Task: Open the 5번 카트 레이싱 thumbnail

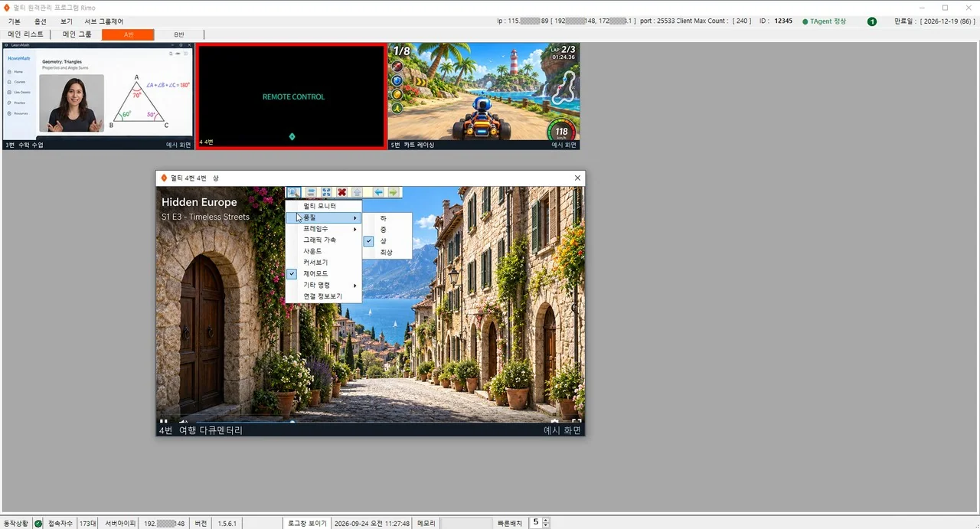Action: pos(484,96)
